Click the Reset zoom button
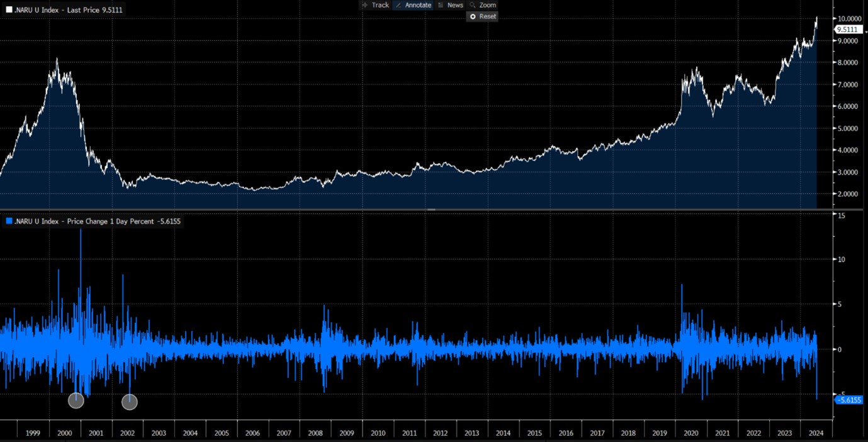The image size is (868, 442). (483, 16)
